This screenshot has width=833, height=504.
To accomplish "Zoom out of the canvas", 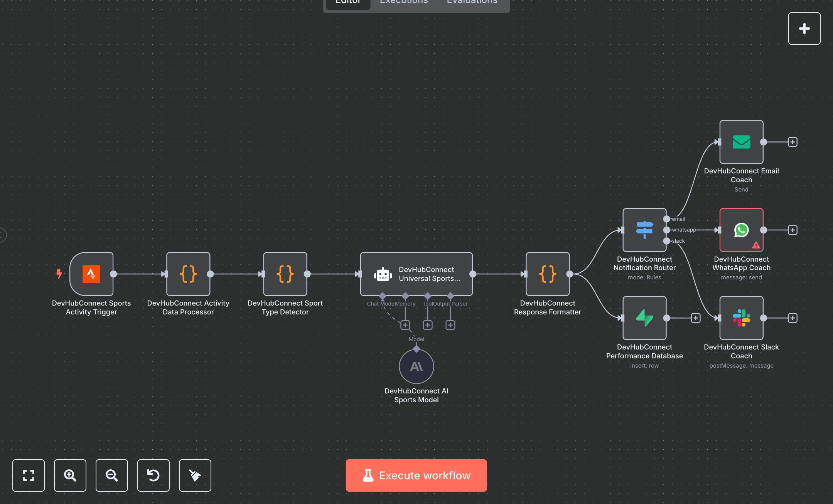I will (x=112, y=475).
